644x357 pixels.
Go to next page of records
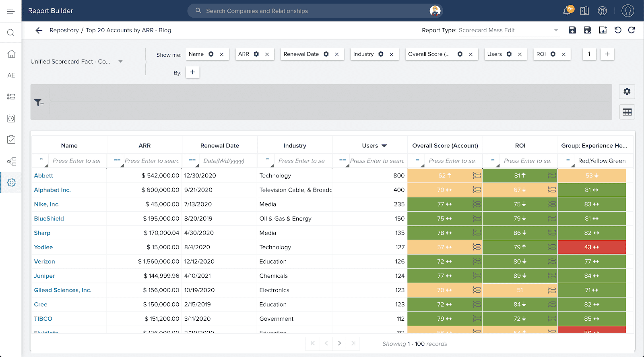tap(339, 343)
